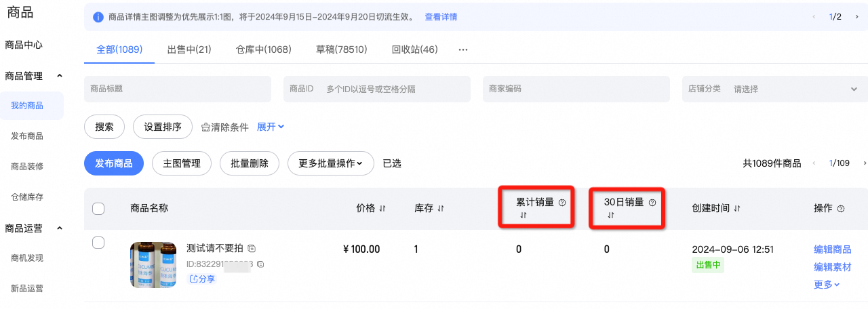
Task: Click the 出售中 status tag
Action: click(708, 265)
